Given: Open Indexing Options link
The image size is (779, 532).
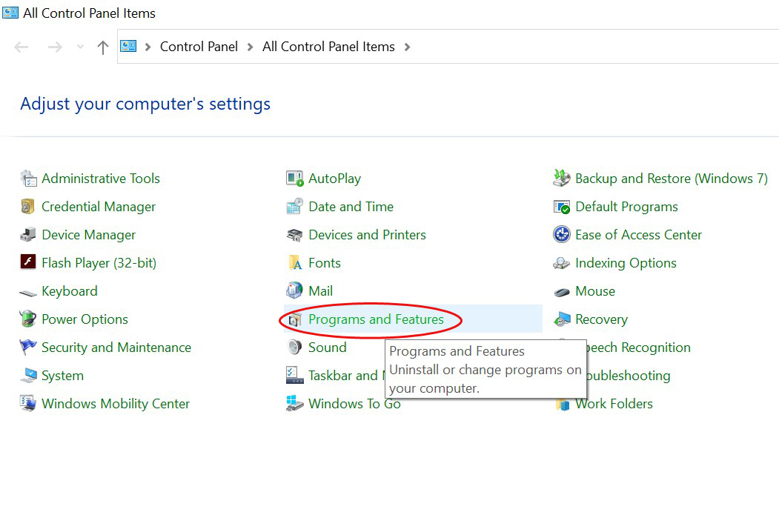Looking at the screenshot, I should 626,263.
